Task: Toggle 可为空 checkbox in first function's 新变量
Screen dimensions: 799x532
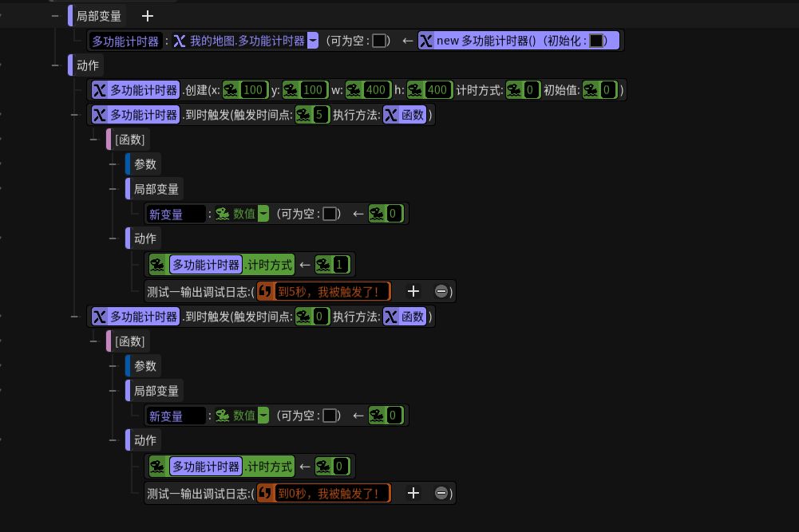Action: pyautogui.click(x=330, y=214)
